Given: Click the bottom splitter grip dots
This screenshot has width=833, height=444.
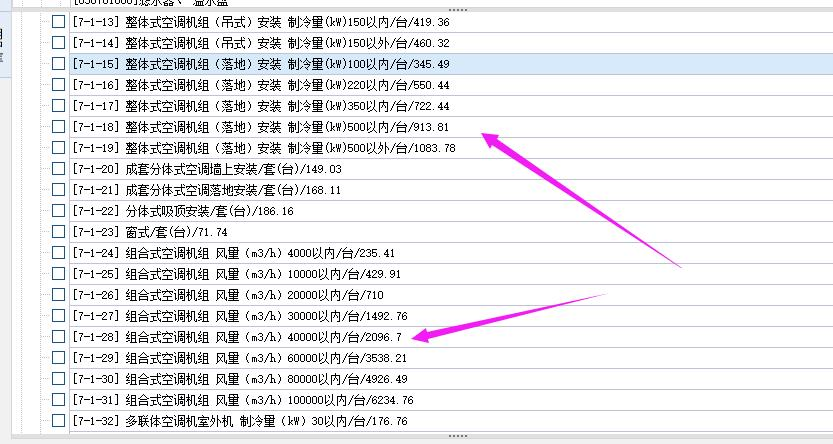Looking at the screenshot, I should pos(458,436).
